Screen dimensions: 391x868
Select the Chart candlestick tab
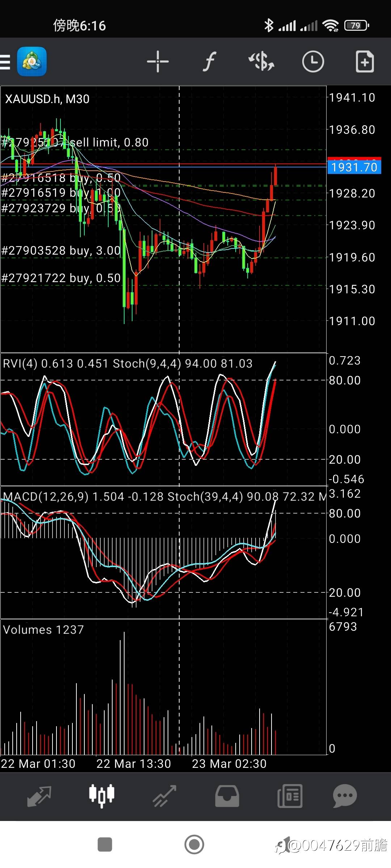point(102,796)
